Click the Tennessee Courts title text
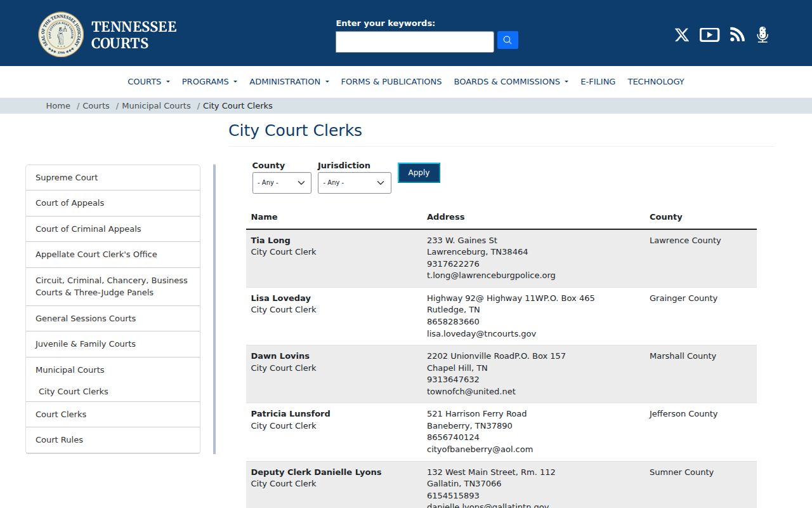Viewport: 812px width, 508px height. [x=134, y=35]
